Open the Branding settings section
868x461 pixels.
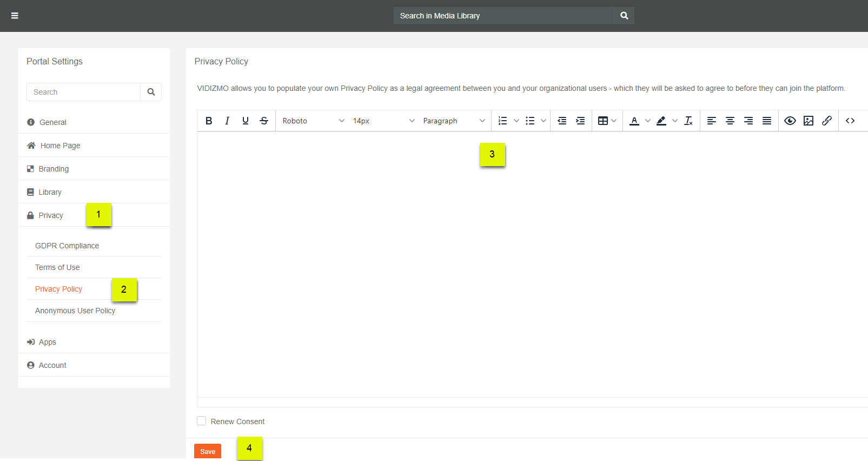pos(54,169)
